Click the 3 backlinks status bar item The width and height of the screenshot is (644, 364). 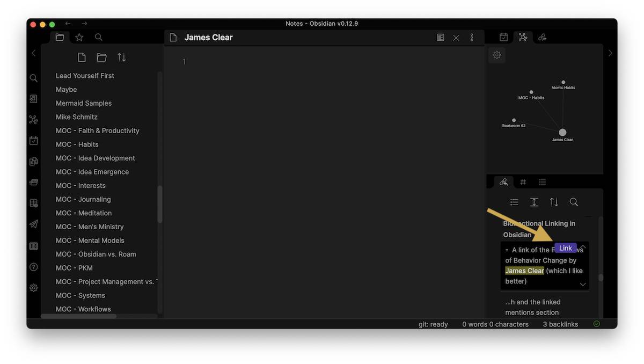tap(560, 324)
